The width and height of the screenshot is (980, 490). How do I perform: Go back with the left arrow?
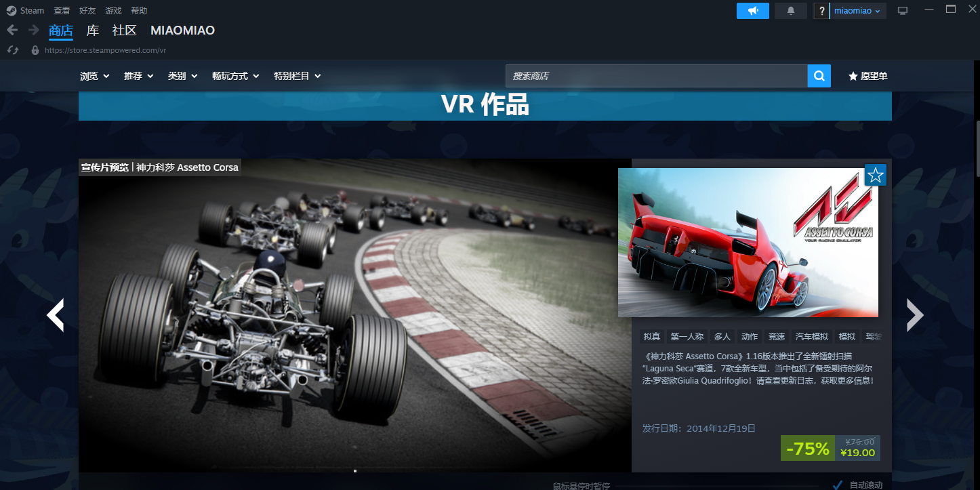pos(12,30)
